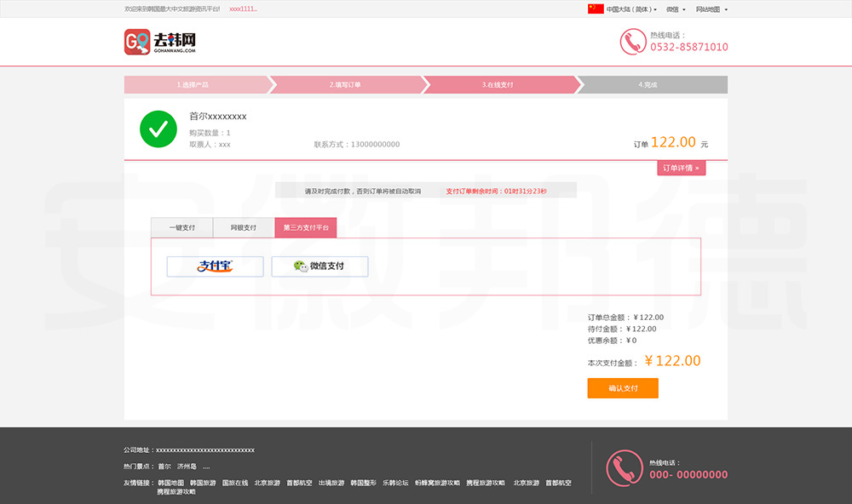Click the 去韩网 logo in header
Viewport: 852px width, 504px height.
[160, 42]
